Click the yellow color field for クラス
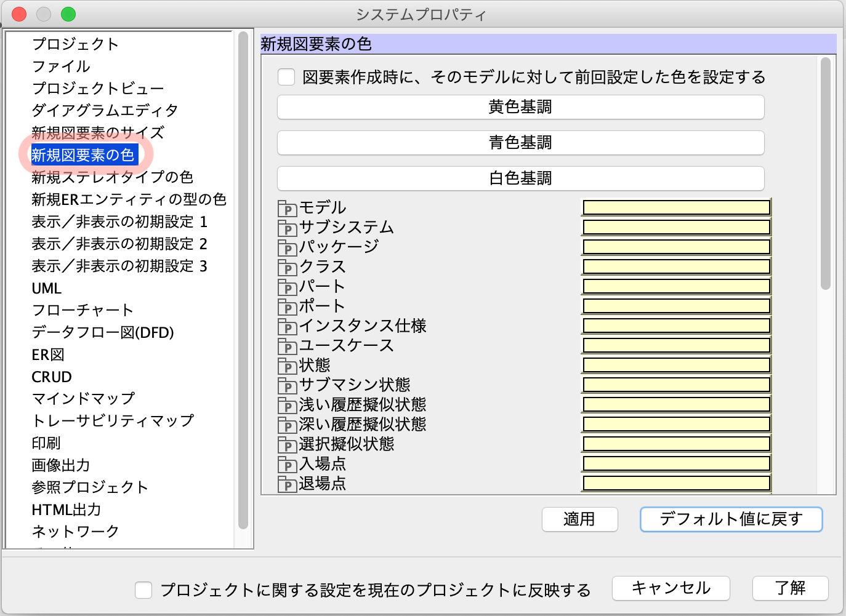846x616 pixels. [x=676, y=266]
